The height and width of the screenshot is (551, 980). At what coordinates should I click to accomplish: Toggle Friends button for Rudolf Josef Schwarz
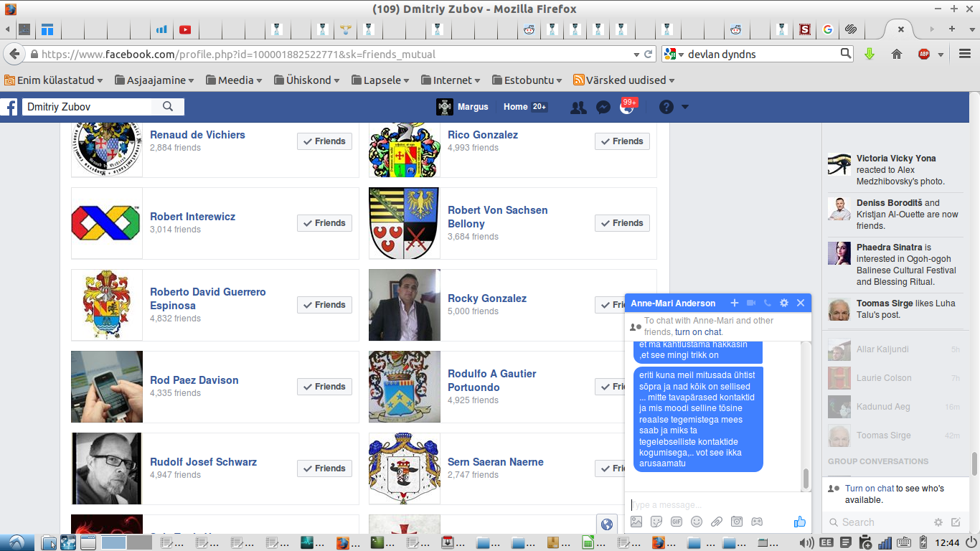coord(325,468)
